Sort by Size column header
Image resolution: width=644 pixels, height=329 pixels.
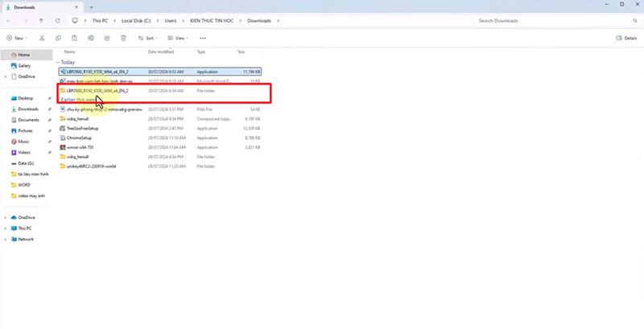(241, 51)
